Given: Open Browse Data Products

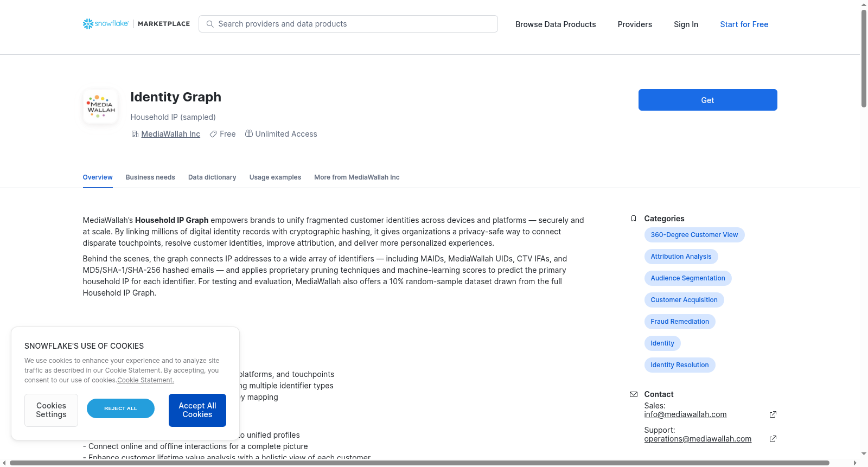Looking at the screenshot, I should [x=556, y=24].
